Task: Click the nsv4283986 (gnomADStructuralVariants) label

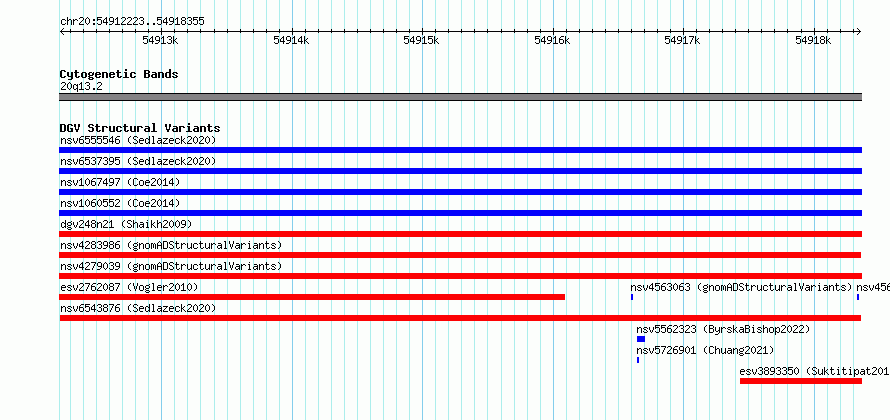Action: pyautogui.click(x=171, y=245)
